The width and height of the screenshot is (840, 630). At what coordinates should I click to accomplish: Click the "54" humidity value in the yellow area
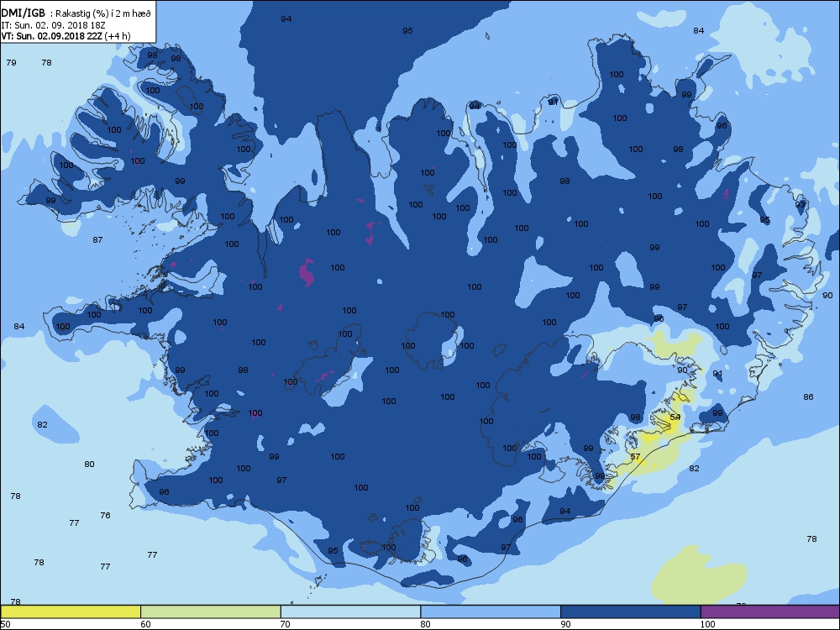pos(675,417)
